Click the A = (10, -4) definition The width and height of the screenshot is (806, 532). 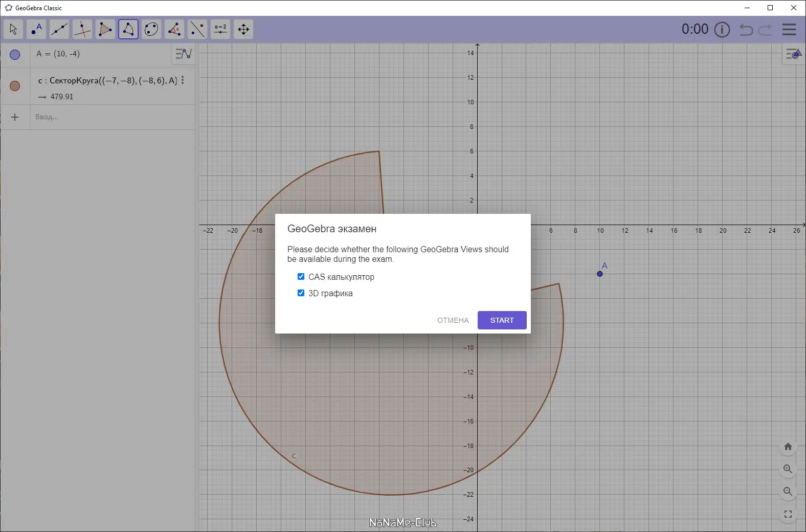point(58,54)
